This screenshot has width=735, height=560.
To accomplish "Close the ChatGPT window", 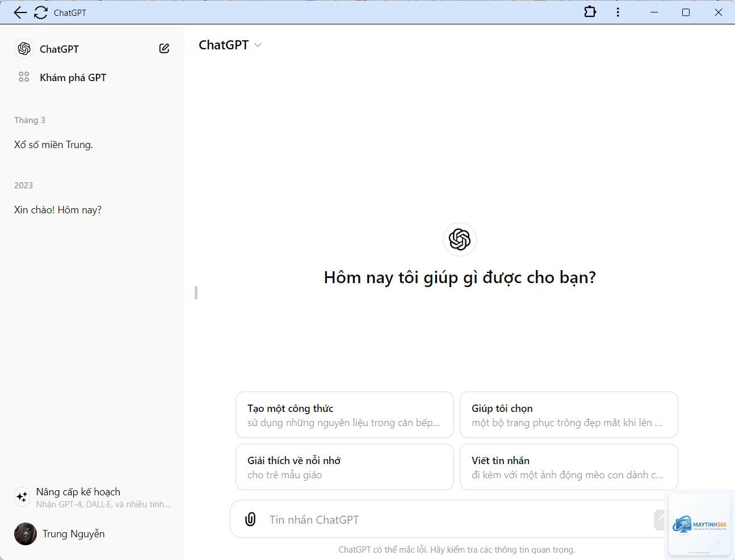I will (x=719, y=12).
